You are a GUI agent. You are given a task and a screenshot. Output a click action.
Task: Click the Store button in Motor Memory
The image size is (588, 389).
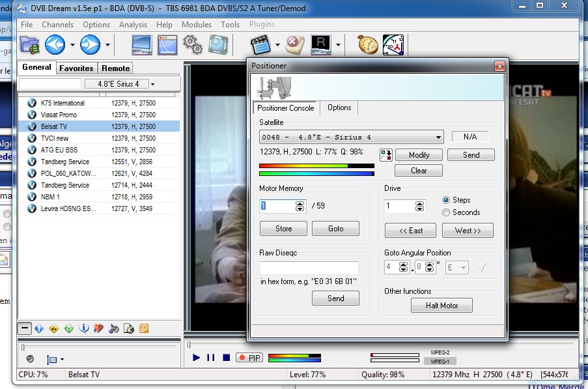(x=283, y=229)
